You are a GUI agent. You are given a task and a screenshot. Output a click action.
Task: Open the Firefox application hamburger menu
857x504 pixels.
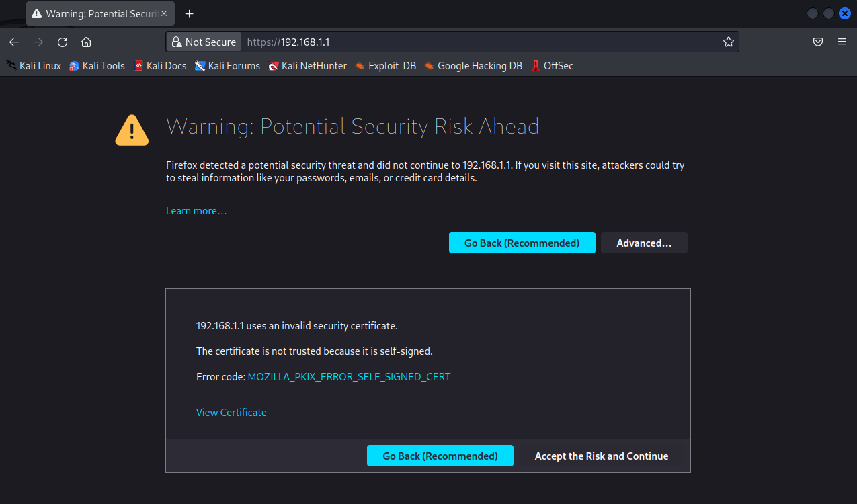click(842, 42)
